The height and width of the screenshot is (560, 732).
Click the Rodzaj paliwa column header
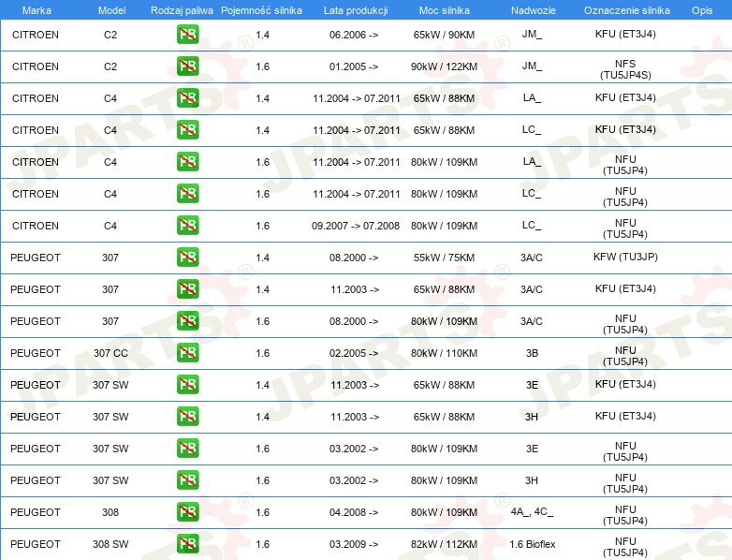tap(182, 10)
